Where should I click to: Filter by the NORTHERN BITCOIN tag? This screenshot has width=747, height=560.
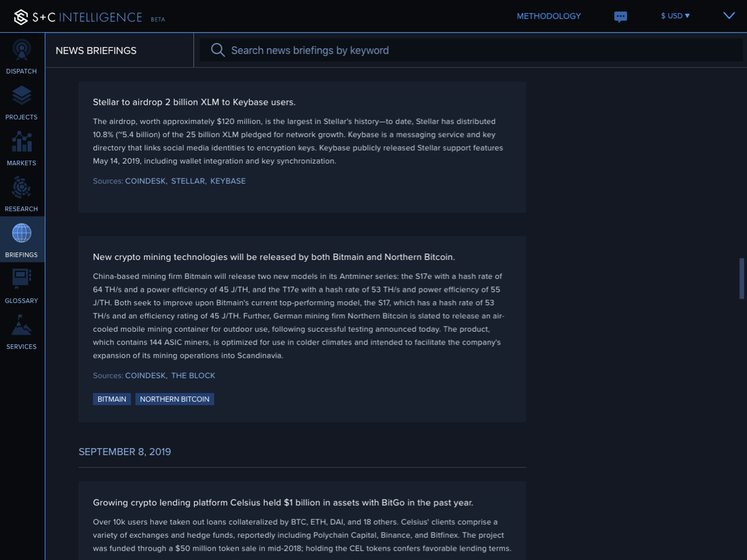pyautogui.click(x=175, y=399)
